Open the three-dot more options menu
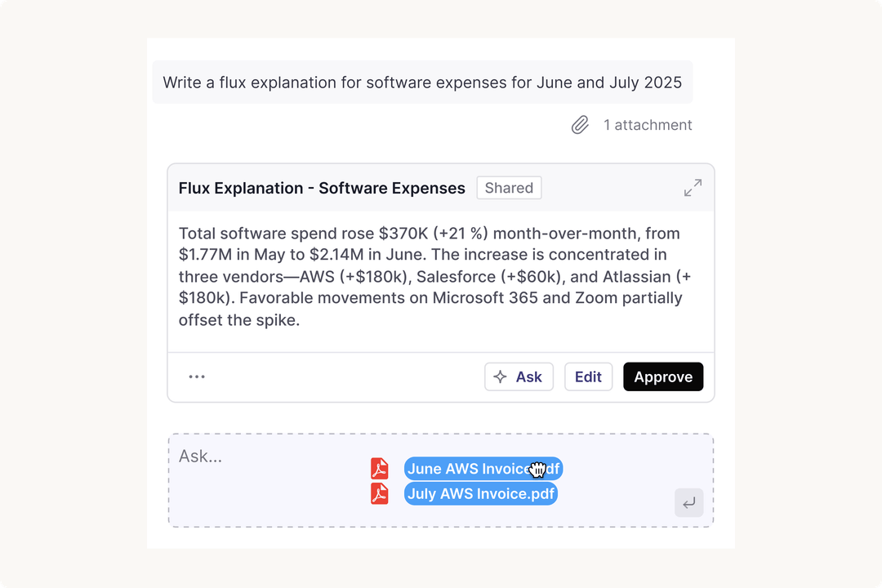This screenshot has width=882, height=588. pos(197,376)
